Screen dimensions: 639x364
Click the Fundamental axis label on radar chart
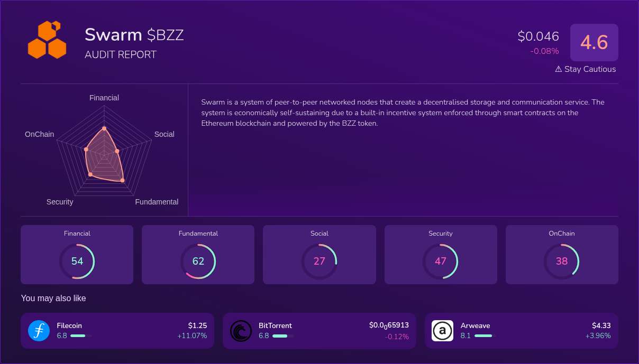pyautogui.click(x=157, y=202)
